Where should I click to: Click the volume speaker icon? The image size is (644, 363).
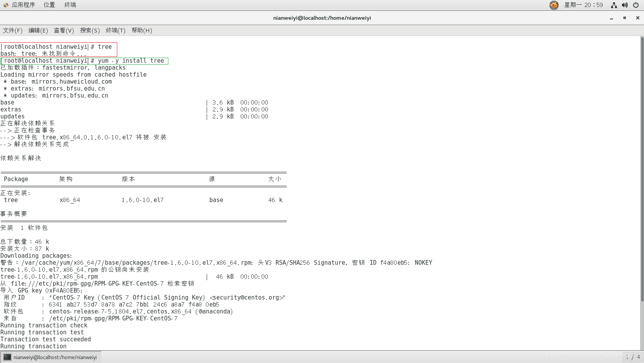tap(625, 5)
